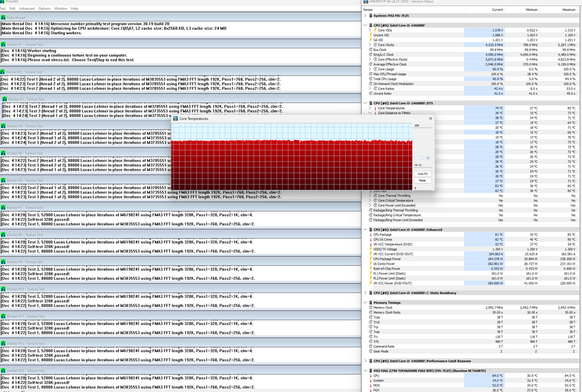Collapse the CPU [#0] Intel Core i5-14600KF group

tap(365, 25)
